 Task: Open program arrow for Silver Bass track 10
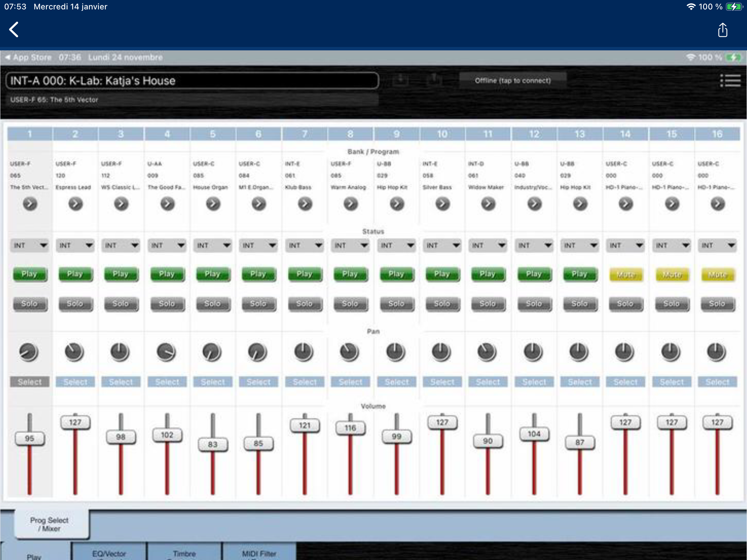click(442, 204)
